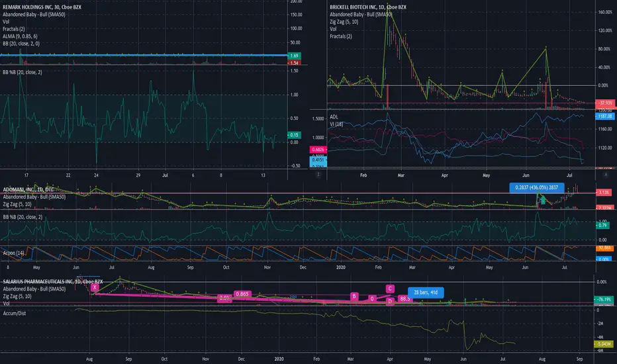Image resolution: width=617 pixels, height=364 pixels.
Task: Click the 0.6826 VI value tag
Action: (318, 150)
